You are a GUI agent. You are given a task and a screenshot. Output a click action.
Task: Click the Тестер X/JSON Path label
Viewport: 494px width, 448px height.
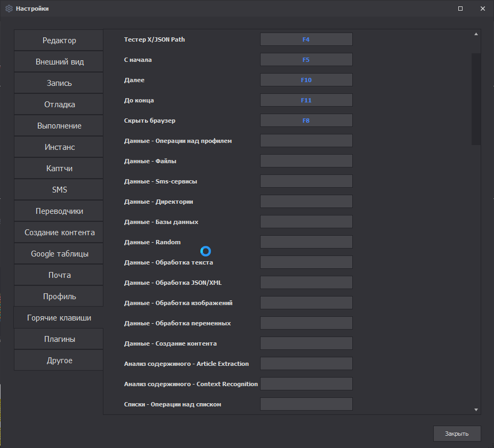click(x=155, y=39)
